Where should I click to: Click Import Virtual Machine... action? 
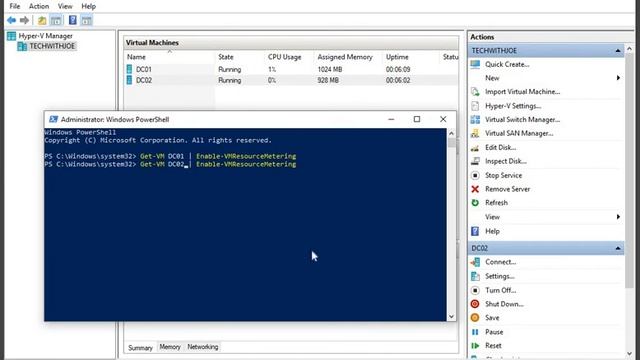[x=522, y=92]
